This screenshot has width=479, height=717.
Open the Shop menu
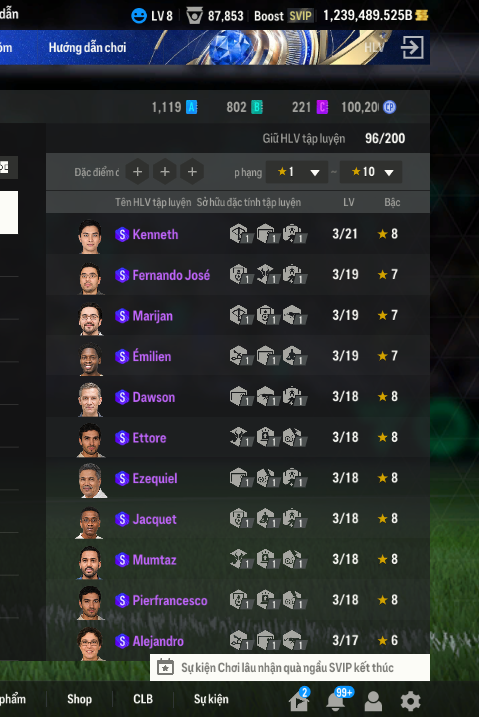coord(80,699)
